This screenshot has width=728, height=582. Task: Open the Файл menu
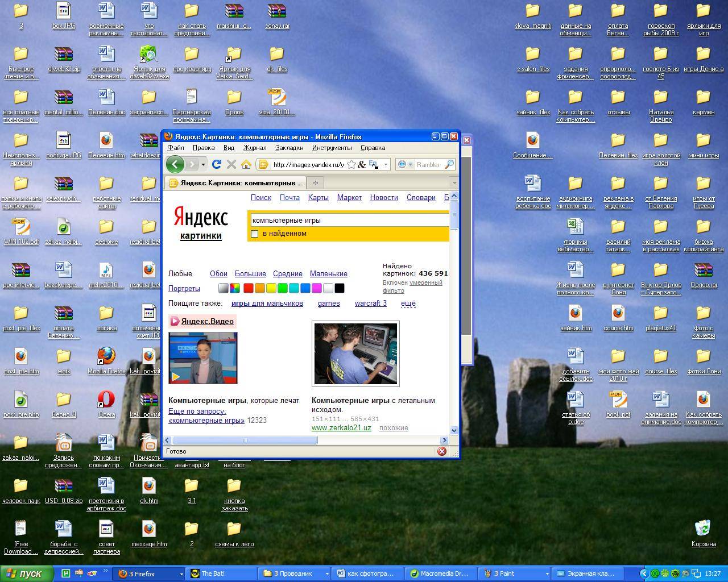176,148
